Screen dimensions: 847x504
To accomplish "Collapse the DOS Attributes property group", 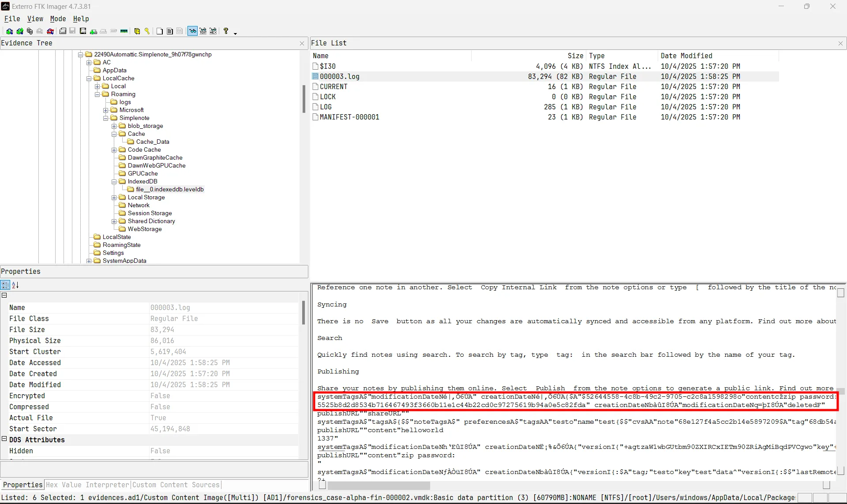I will [4, 439].
